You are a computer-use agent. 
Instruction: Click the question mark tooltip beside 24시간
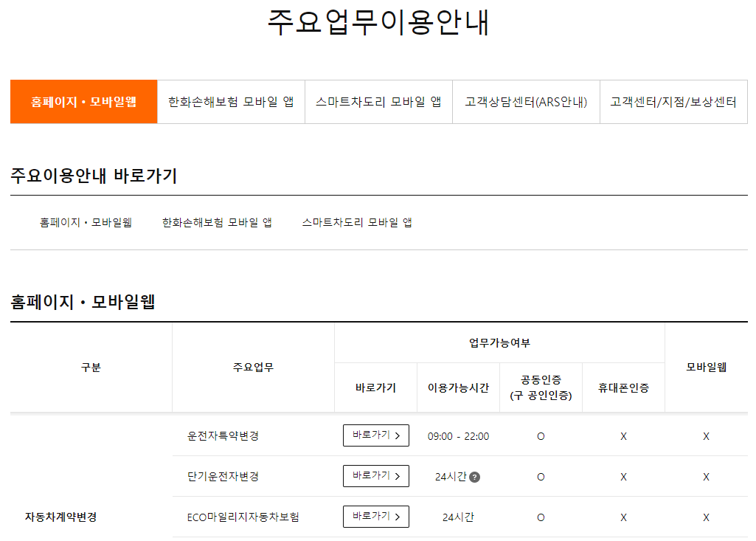coord(475,476)
